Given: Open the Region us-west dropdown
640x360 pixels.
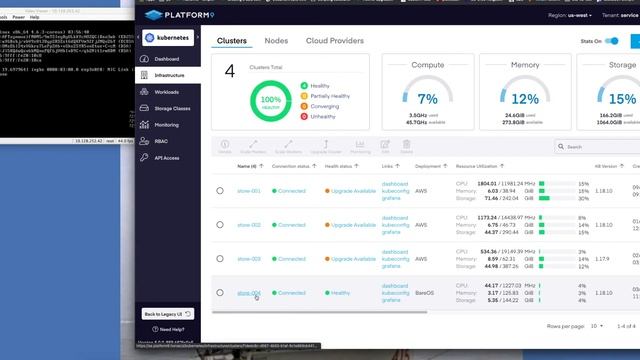Looking at the screenshot, I should pos(570,16).
